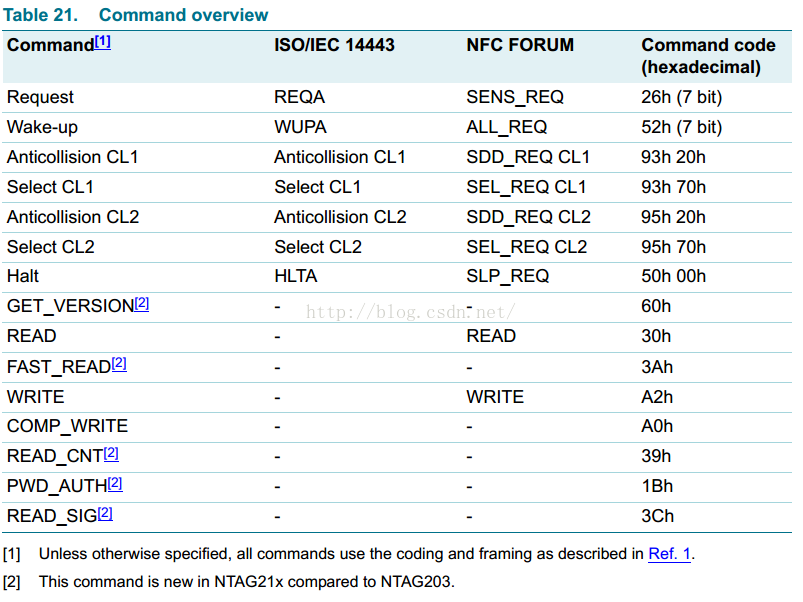Click the '95h 20h' command code
The image size is (803, 602).
click(673, 217)
